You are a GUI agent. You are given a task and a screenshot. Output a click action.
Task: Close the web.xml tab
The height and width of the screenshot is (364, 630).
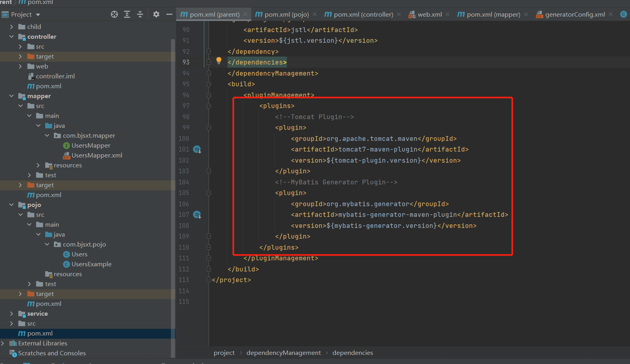[x=448, y=14]
